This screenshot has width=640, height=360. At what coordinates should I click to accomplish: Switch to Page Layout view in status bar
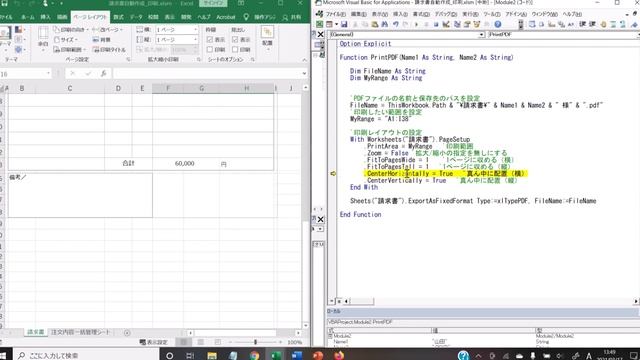pos(200,342)
